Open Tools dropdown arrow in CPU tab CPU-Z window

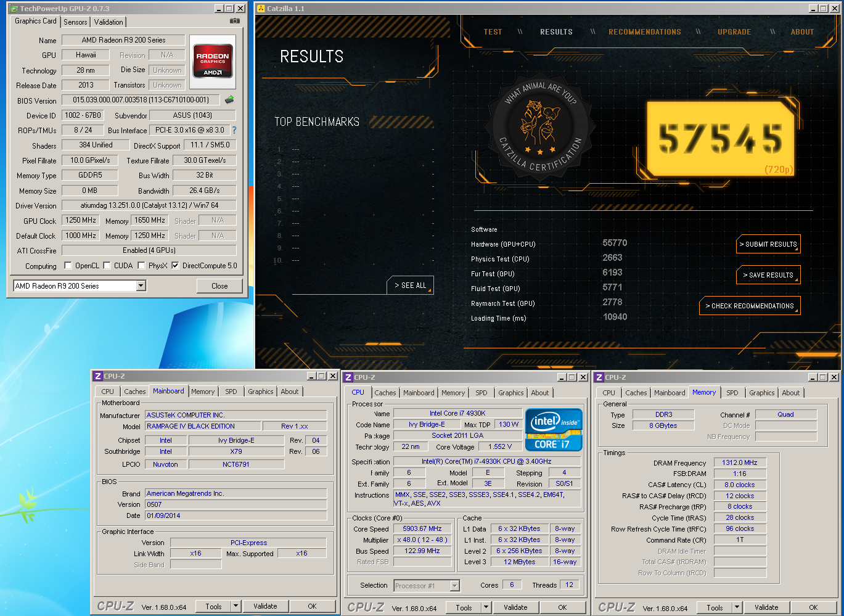[x=486, y=607]
